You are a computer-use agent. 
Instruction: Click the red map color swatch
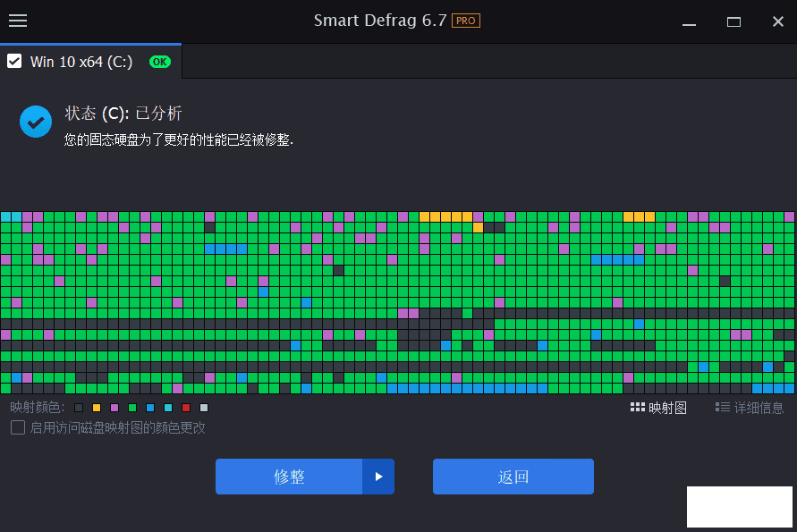186,408
